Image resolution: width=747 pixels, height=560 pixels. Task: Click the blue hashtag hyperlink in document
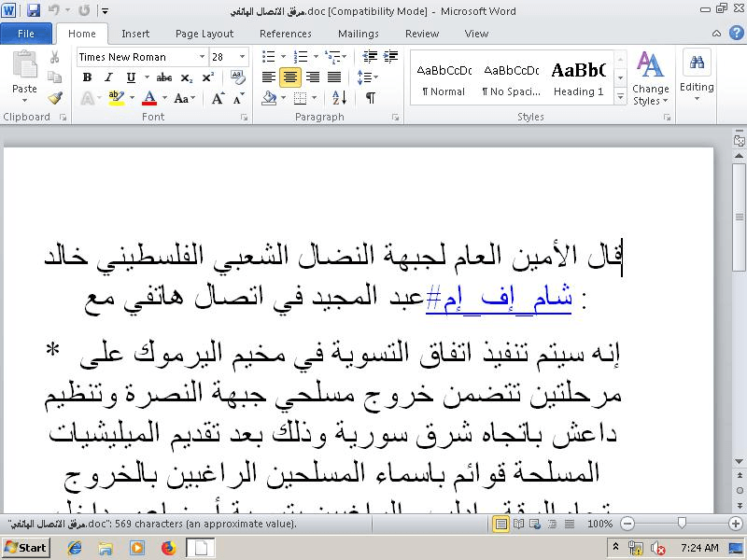click(499, 301)
